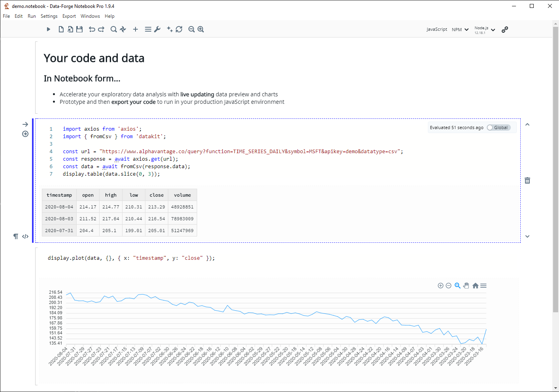559x392 pixels.
Task: Click display.table code on line 7
Action: 111,174
